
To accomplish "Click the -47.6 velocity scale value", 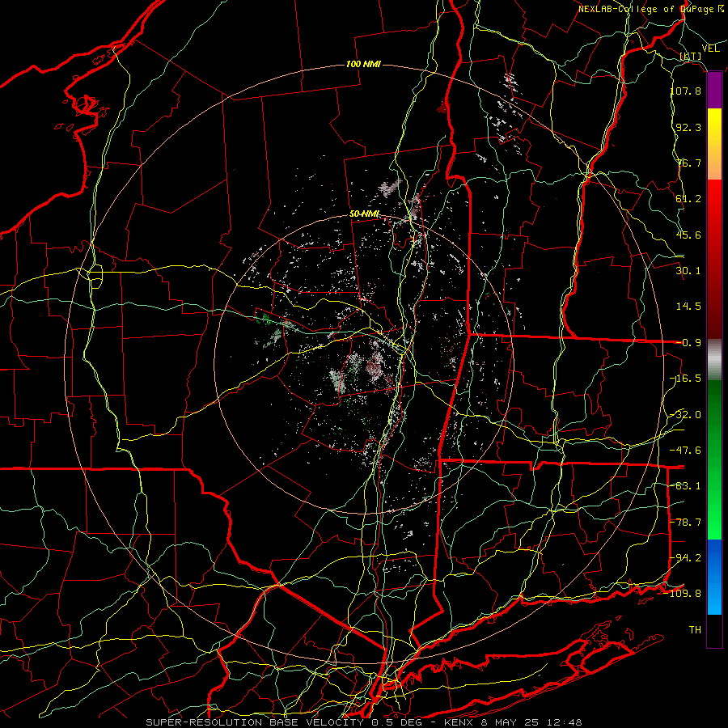I will click(x=686, y=451).
